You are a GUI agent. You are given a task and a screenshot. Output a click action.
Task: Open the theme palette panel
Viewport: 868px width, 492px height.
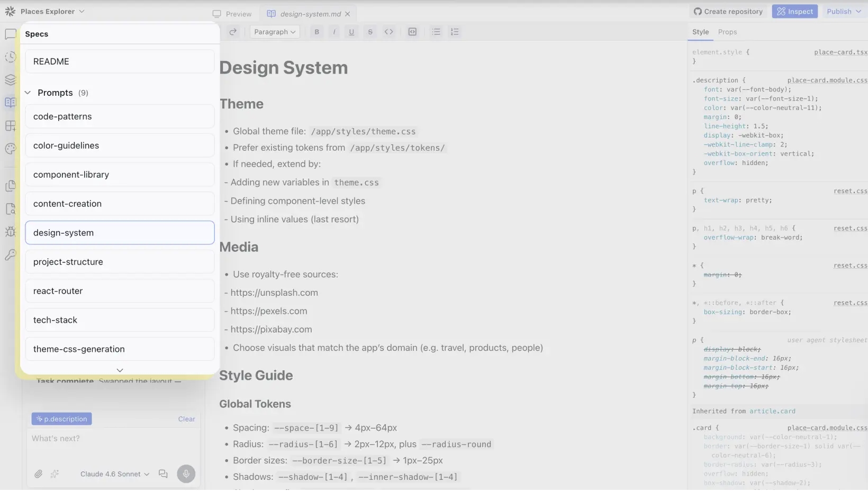(x=10, y=149)
